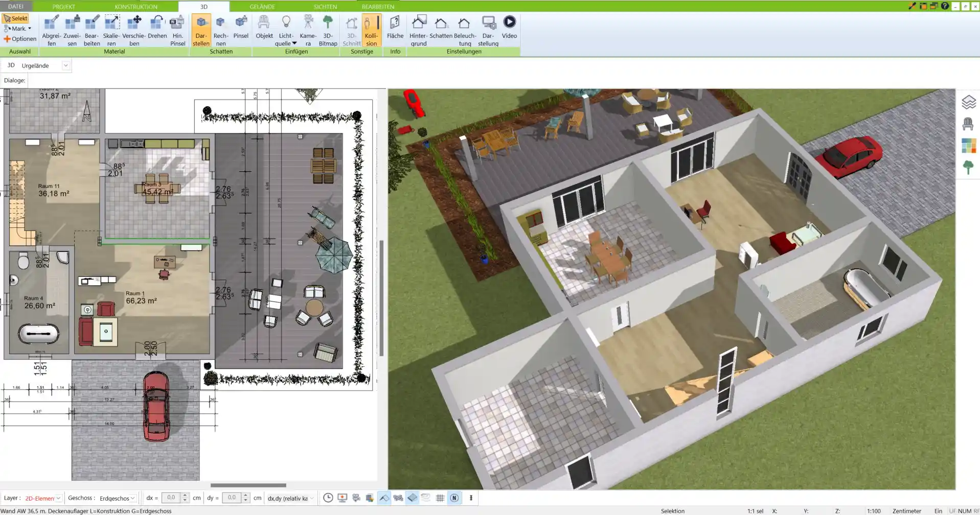Switch to the GELÄNDE tab
Viewport: 980px width, 515px height.
pos(262,7)
